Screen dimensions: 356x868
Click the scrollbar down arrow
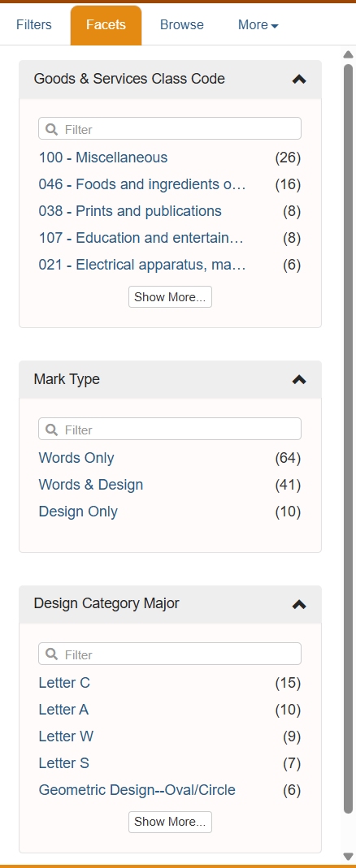pyautogui.click(x=348, y=857)
